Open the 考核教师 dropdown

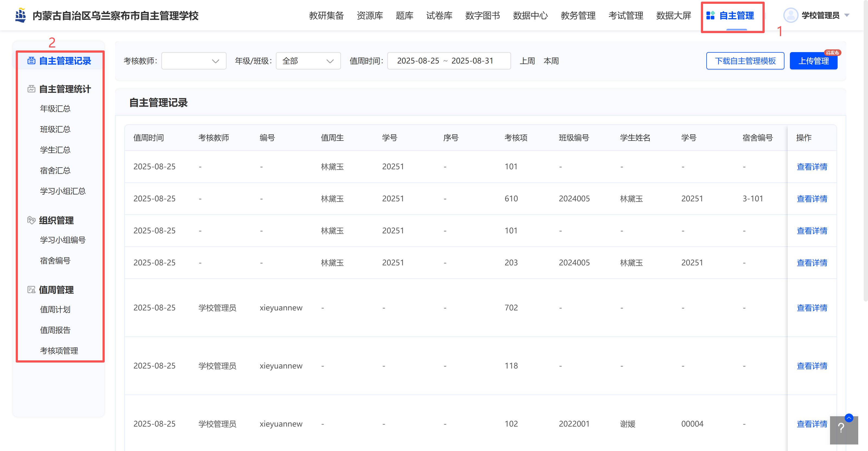click(x=194, y=61)
